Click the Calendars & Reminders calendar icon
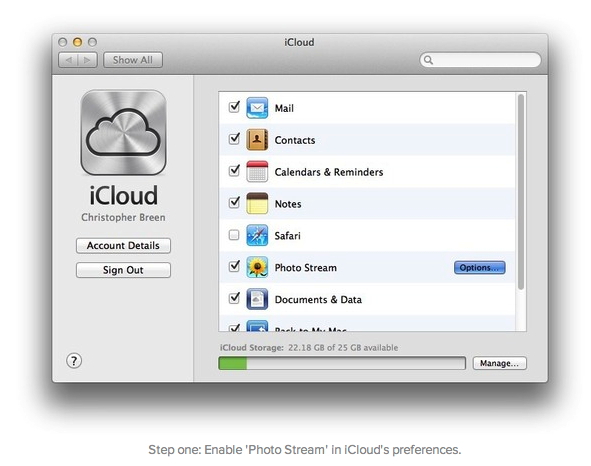The image size is (591, 466). coord(257,172)
